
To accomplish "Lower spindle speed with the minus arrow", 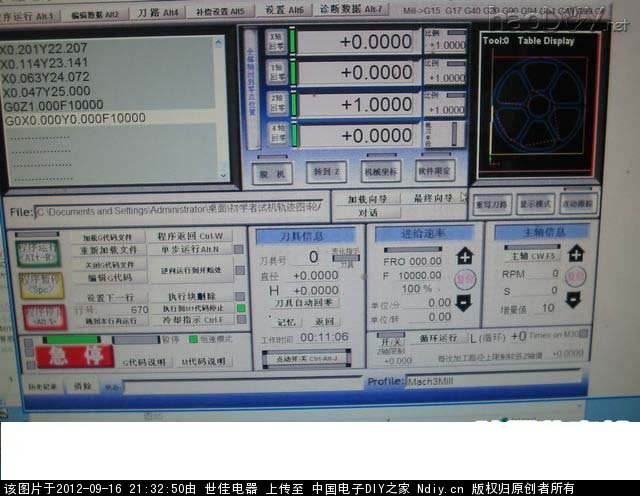I will (x=574, y=299).
